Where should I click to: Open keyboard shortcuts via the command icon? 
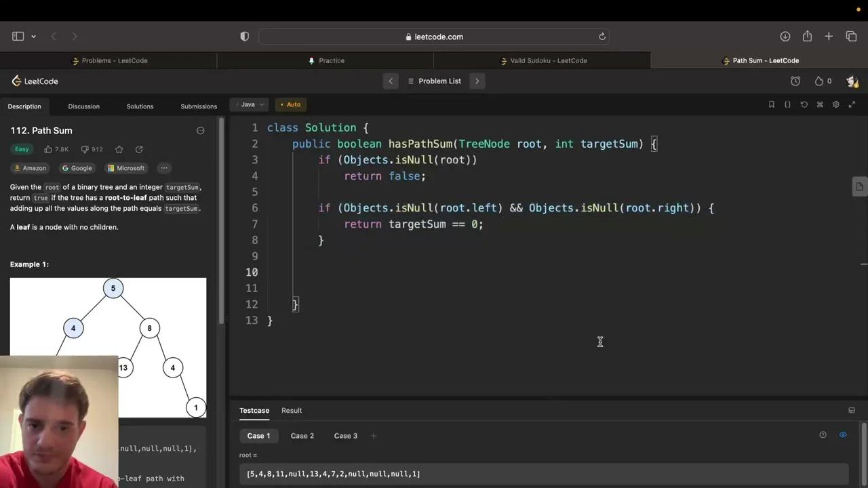point(820,104)
